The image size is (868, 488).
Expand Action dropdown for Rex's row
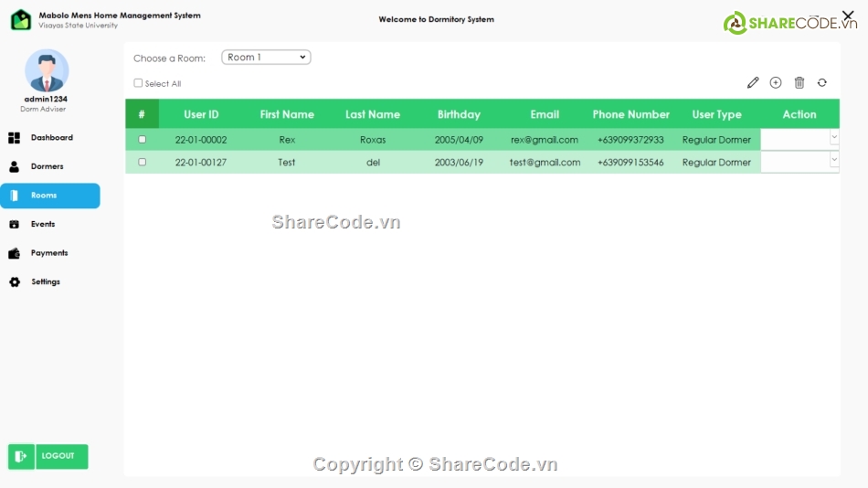[833, 137]
